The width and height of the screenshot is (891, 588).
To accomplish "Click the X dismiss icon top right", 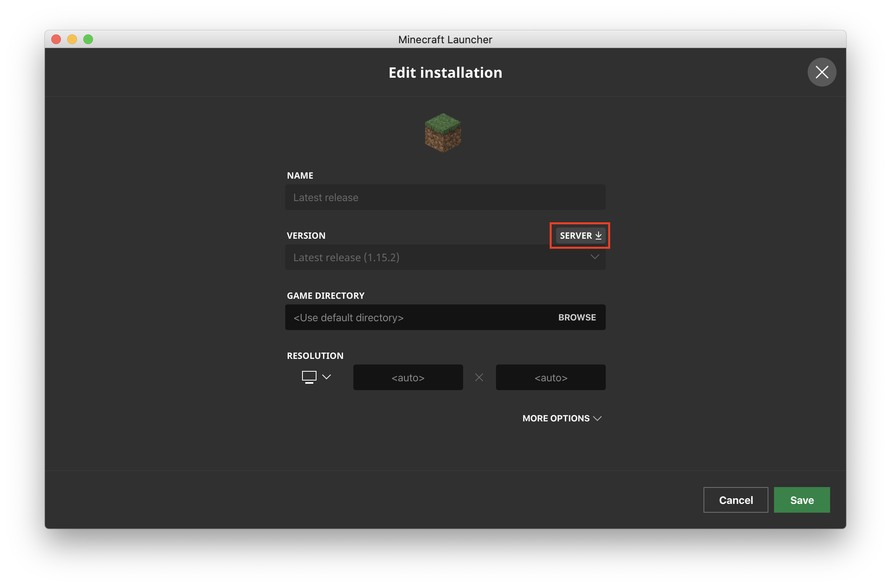I will tap(822, 72).
